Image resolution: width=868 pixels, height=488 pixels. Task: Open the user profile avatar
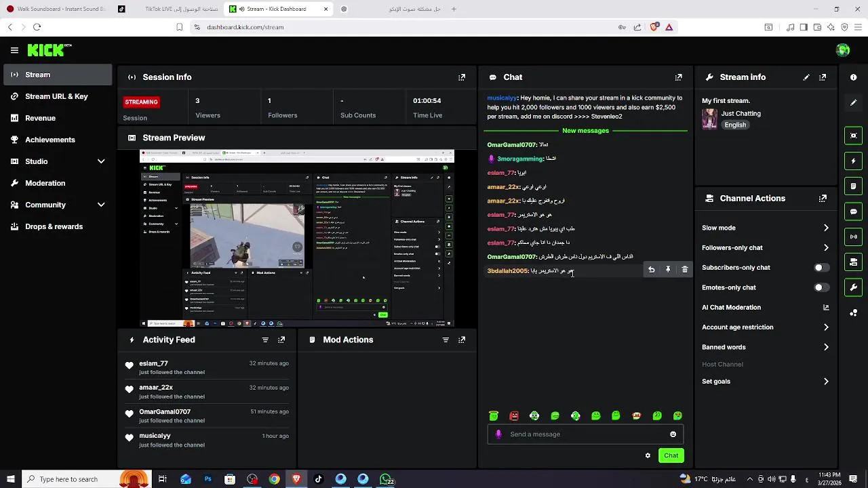pos(843,50)
